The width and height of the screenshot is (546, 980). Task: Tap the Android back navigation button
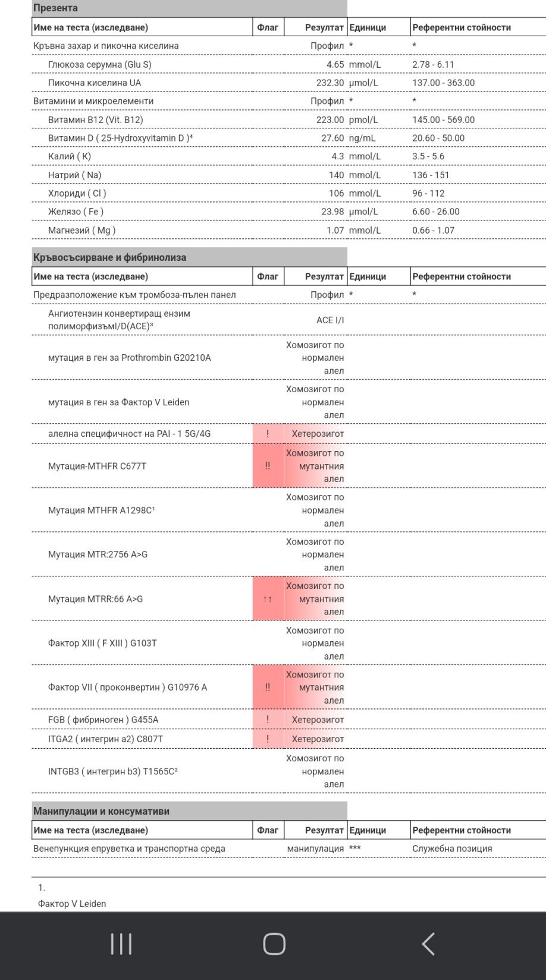tap(428, 944)
